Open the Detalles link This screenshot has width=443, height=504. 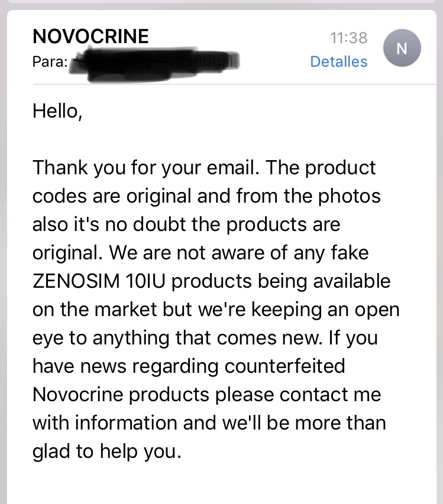point(338,61)
